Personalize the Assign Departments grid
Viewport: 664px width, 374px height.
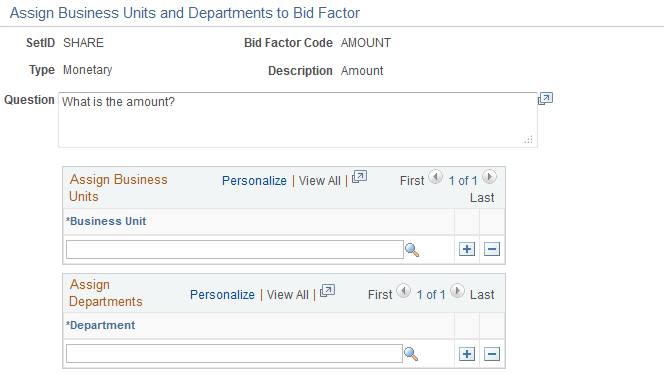(x=222, y=295)
